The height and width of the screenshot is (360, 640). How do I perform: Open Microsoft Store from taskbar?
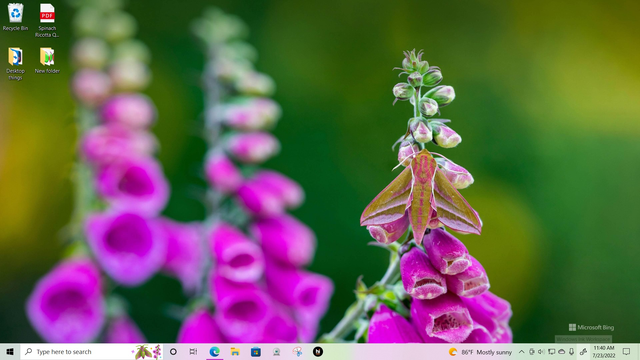256,351
